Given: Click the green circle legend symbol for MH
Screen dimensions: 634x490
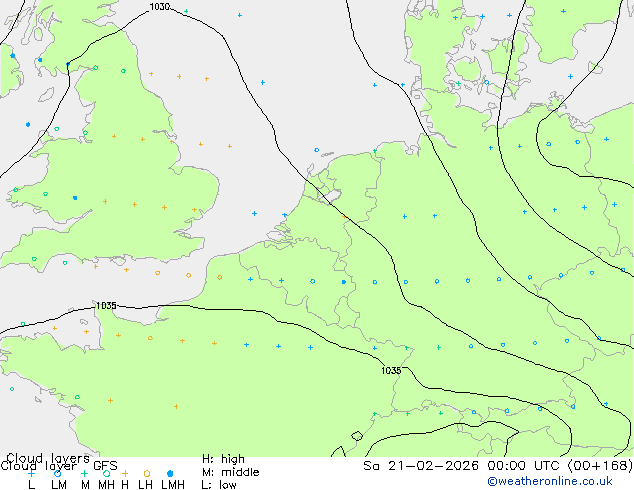Looking at the screenshot, I should [x=106, y=473].
